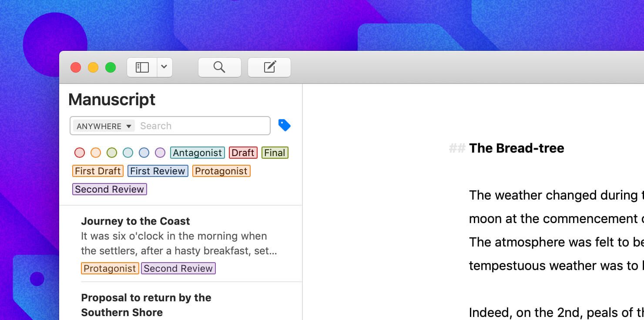Select the green color filter circle

[x=112, y=153]
